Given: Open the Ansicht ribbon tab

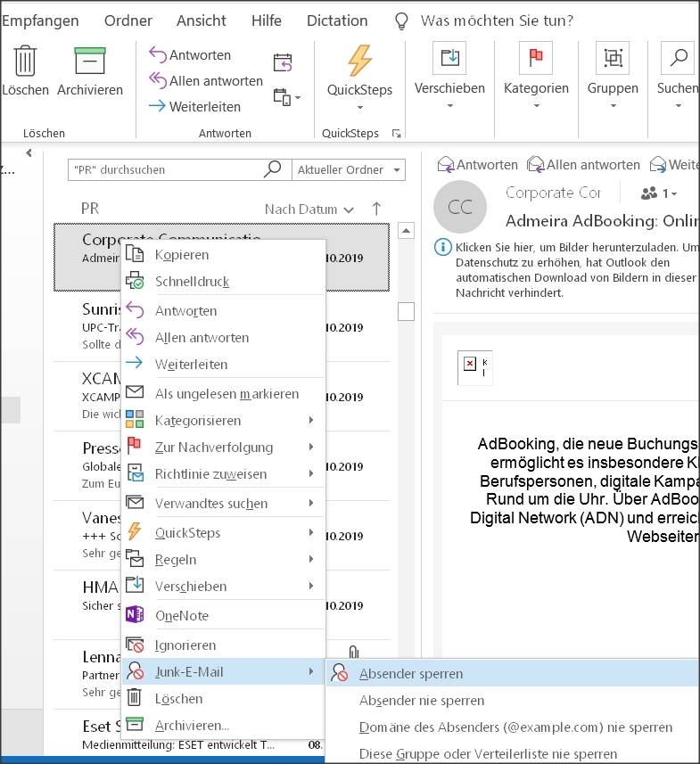Looking at the screenshot, I should [x=202, y=21].
